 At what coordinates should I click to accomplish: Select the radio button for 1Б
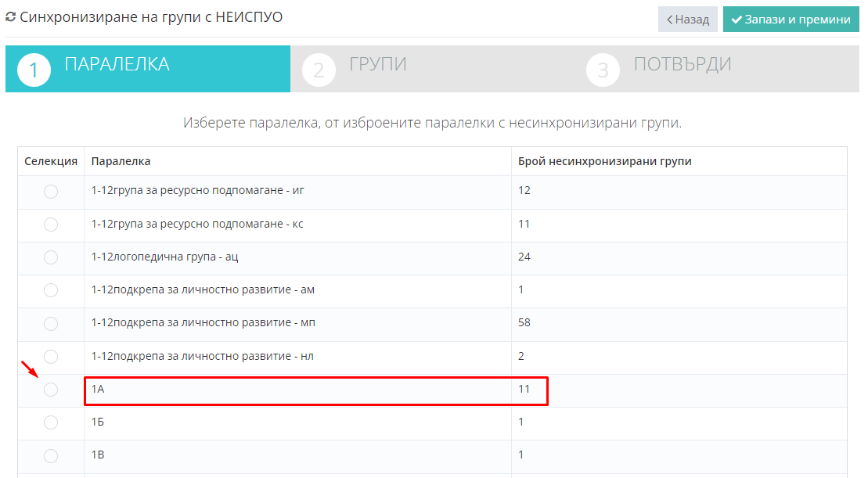[x=51, y=422]
